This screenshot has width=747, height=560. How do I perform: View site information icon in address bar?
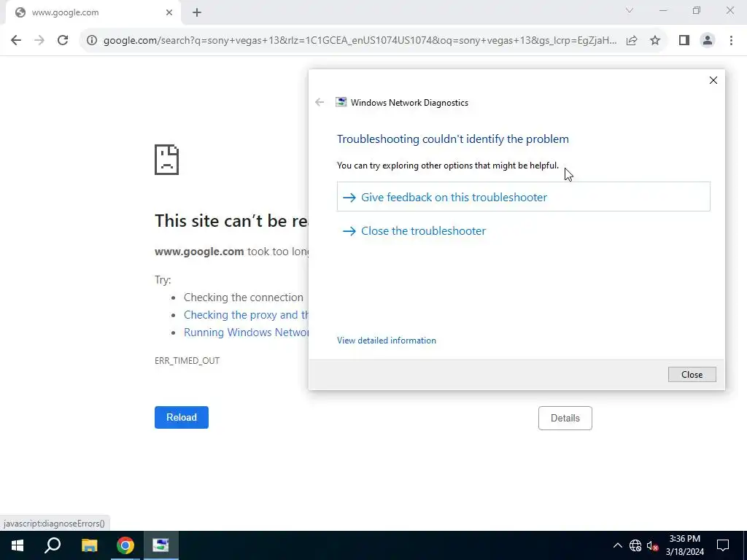click(92, 40)
